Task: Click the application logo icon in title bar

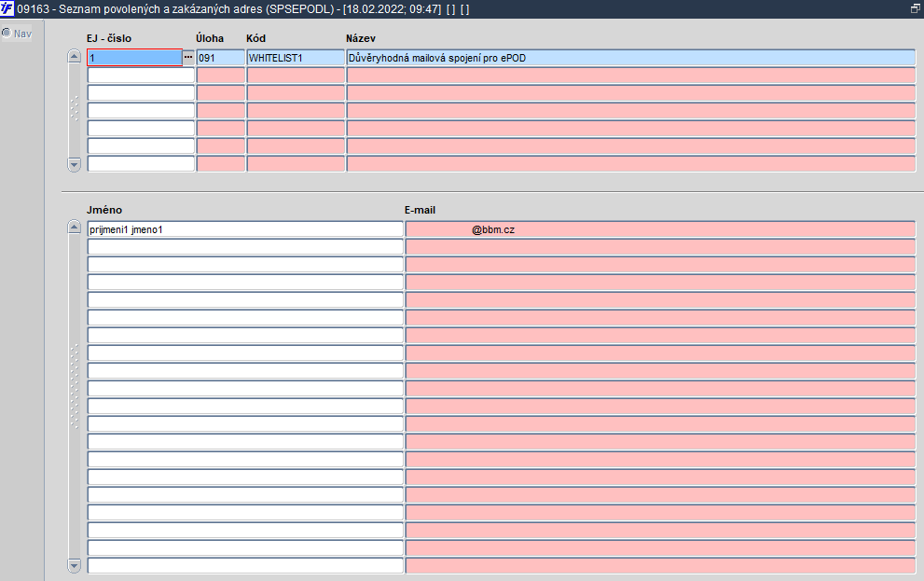Action: (x=7, y=8)
